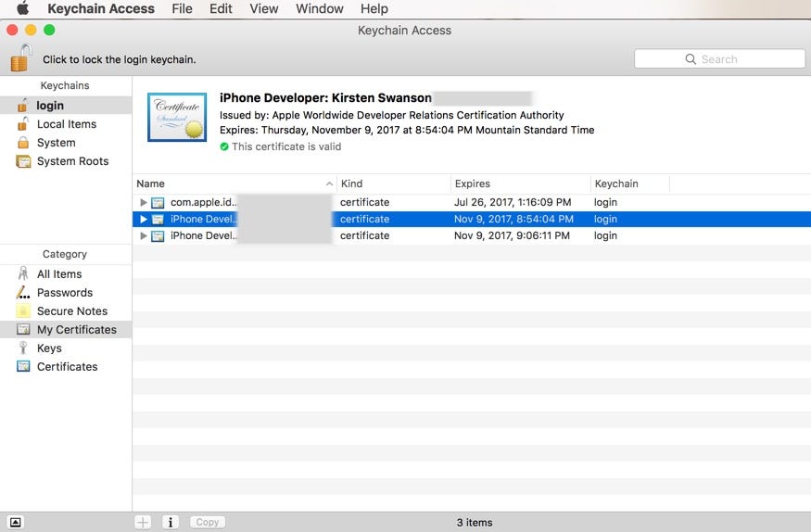Select the Local Items keychain
Screen dimensions: 811x532
tap(66, 124)
